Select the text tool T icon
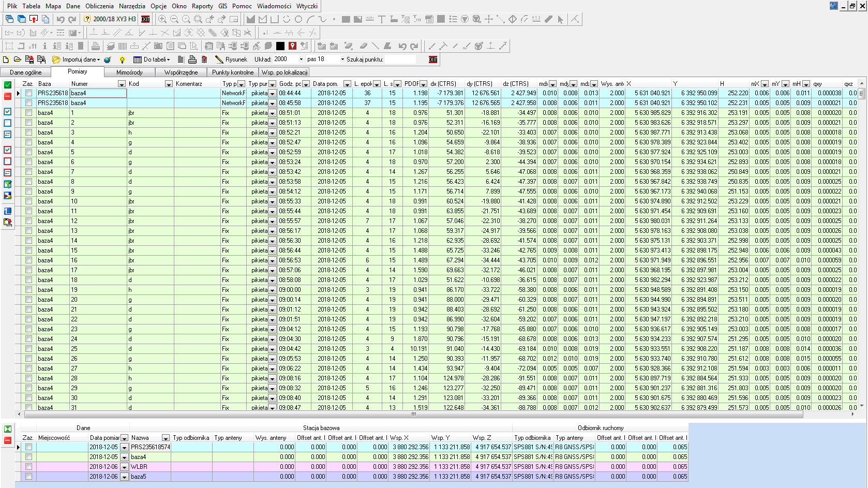Screen dimensions: 868x488 382,19
